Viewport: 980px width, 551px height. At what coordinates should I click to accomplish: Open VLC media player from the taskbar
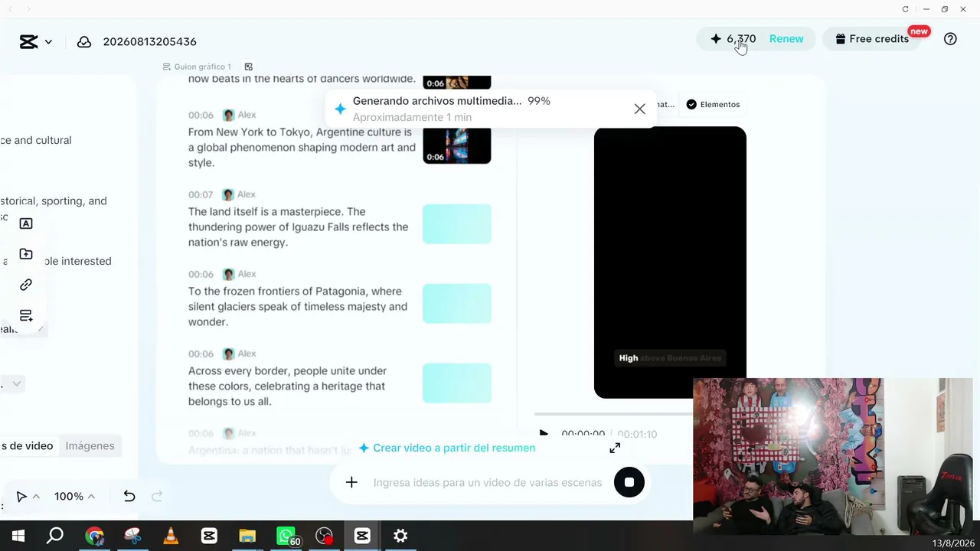(171, 536)
